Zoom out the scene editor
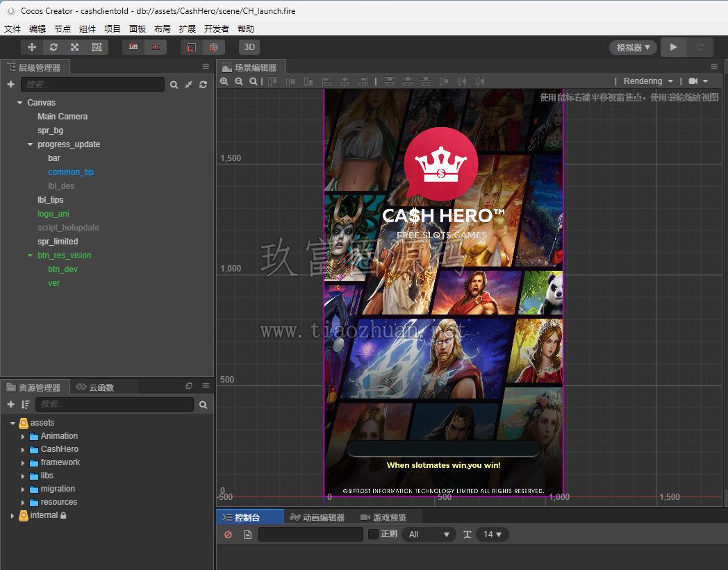Viewport: 728px width, 570px height. pos(239,81)
